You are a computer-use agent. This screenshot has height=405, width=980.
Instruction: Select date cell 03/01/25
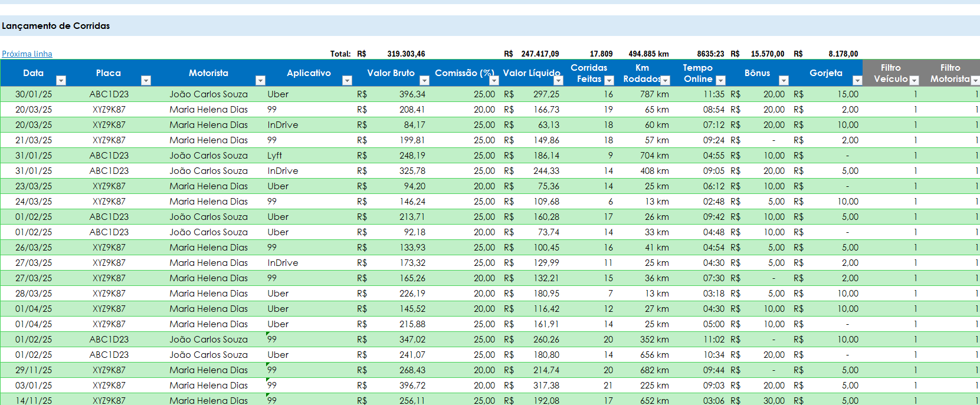(34, 386)
